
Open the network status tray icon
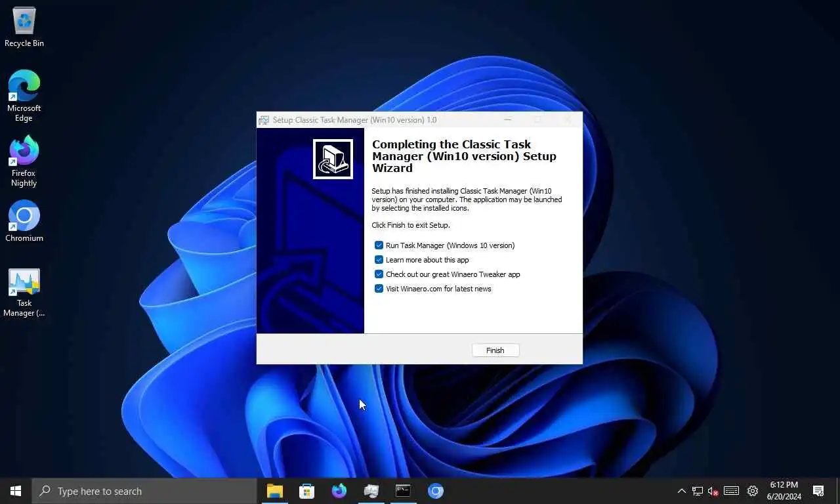click(697, 491)
